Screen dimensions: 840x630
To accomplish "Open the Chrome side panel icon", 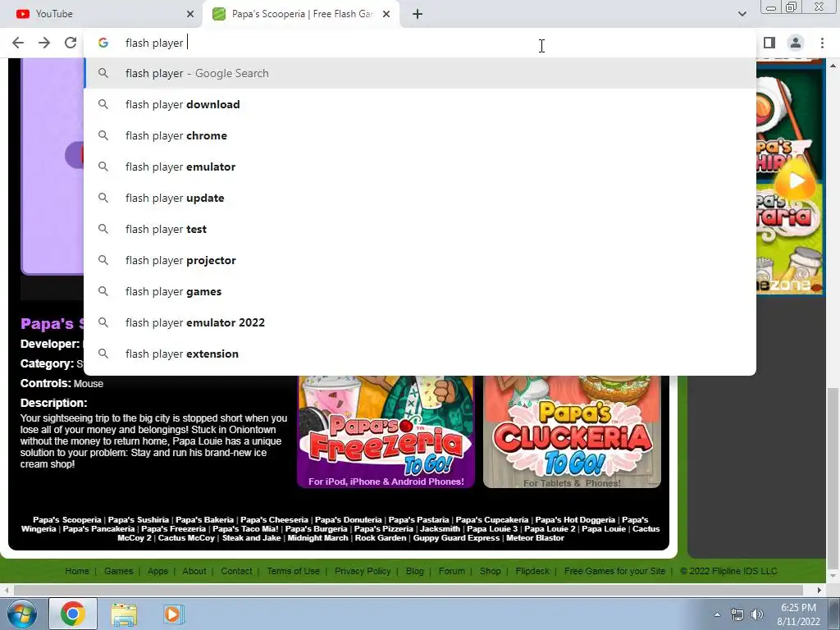I will coord(769,43).
